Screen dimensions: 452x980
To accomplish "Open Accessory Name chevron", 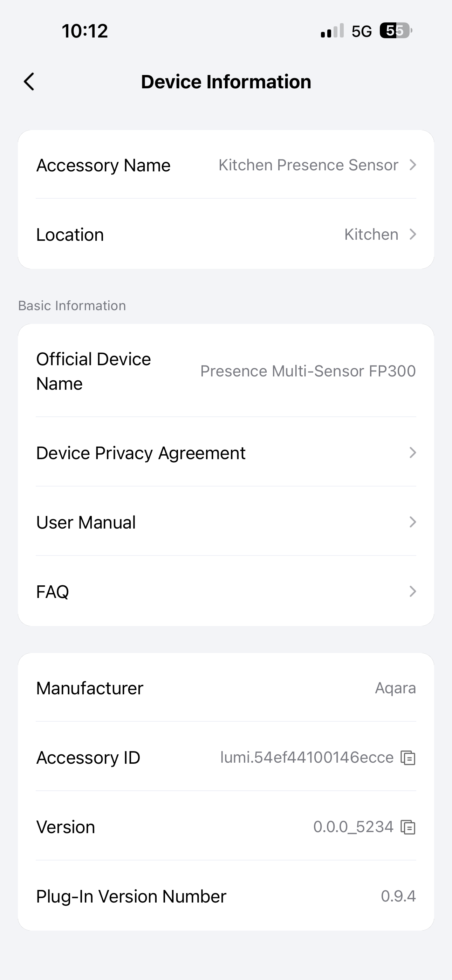I will pos(412,165).
